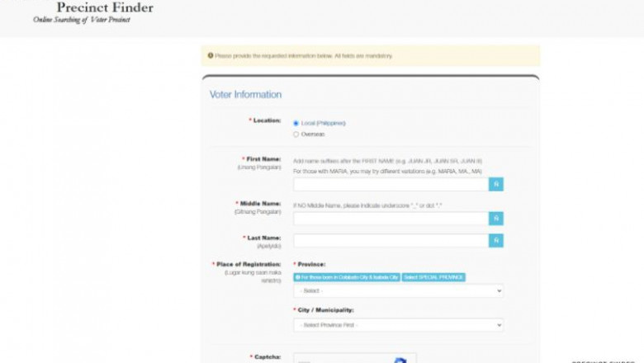Viewport: 644px width, 363px height.
Task: Click the Voter Information heading
Action: pyautogui.click(x=245, y=95)
